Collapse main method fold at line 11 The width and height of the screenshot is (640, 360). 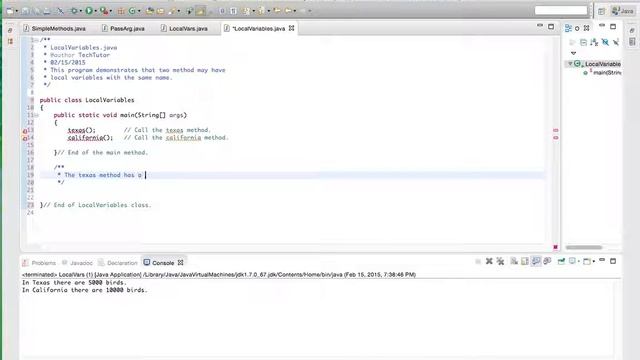(x=36, y=115)
